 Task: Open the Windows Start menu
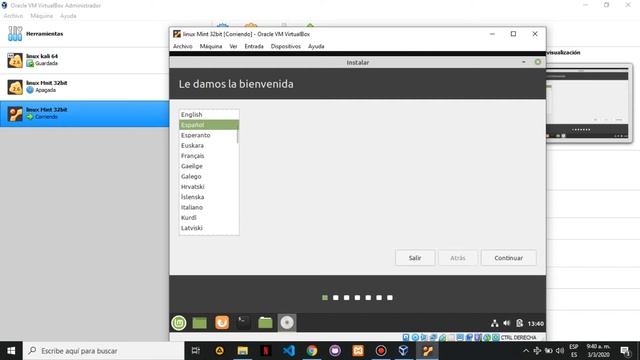pyautogui.click(x=11, y=351)
